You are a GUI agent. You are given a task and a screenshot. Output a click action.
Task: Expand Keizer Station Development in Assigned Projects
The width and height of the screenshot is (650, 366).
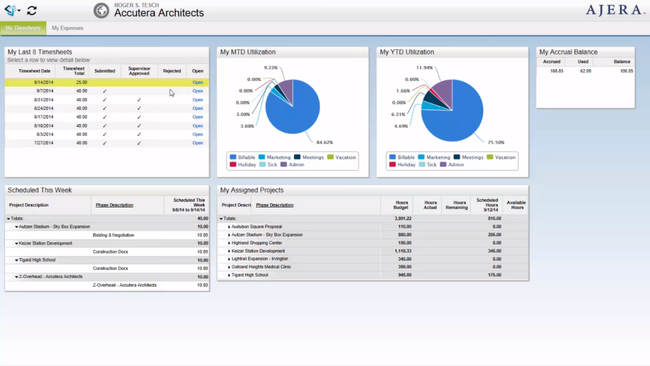(x=229, y=251)
